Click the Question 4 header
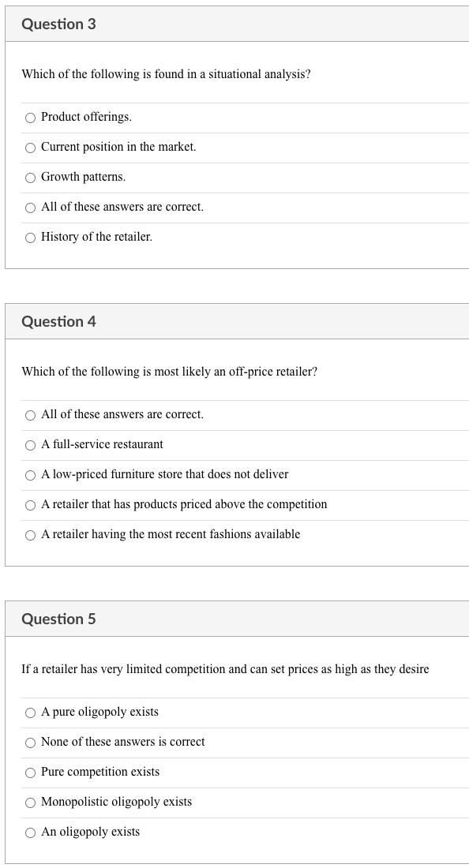469x868 pixels. (58, 321)
